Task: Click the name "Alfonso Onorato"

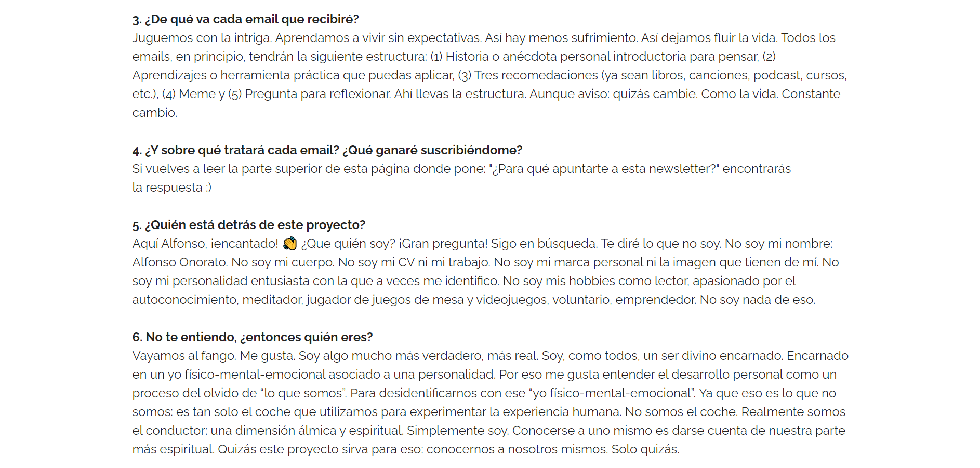Action: tap(179, 262)
